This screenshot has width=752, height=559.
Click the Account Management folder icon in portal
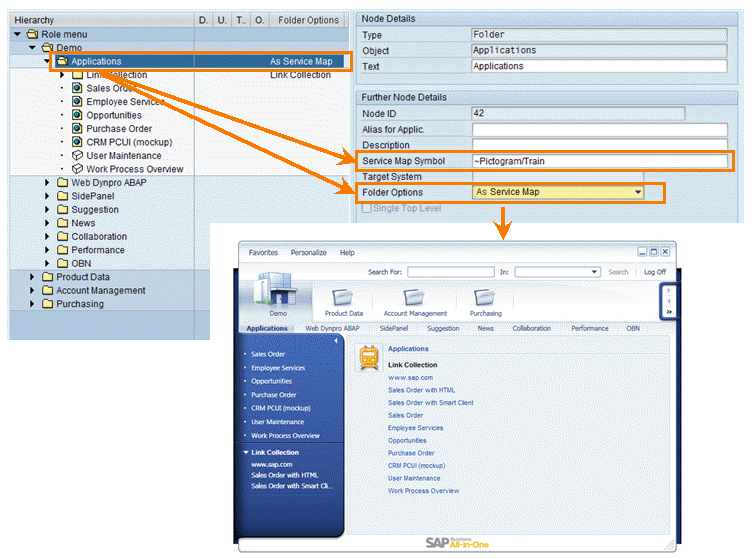click(413, 297)
